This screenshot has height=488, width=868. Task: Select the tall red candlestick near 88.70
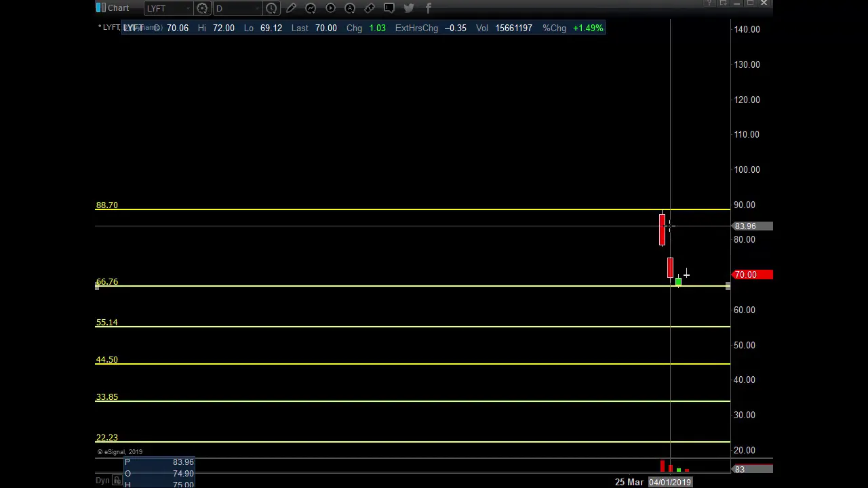point(662,229)
